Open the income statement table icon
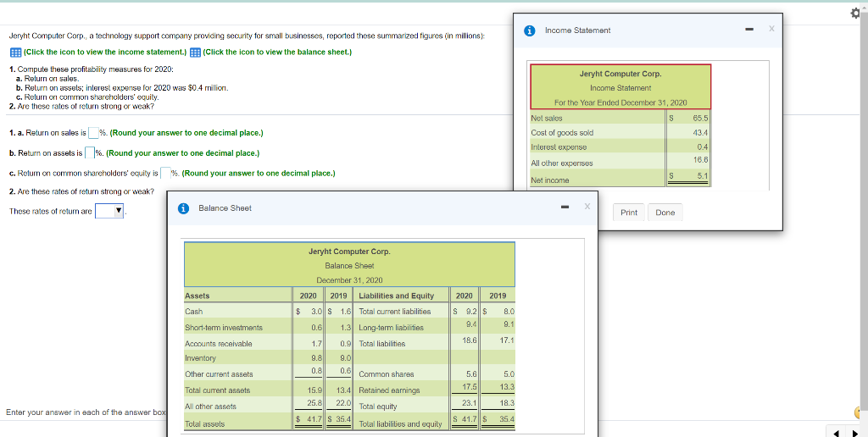868x437 pixels. 15,53
